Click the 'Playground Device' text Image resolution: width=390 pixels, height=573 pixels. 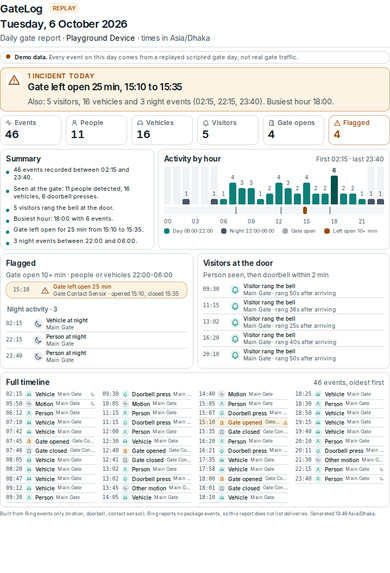click(101, 38)
